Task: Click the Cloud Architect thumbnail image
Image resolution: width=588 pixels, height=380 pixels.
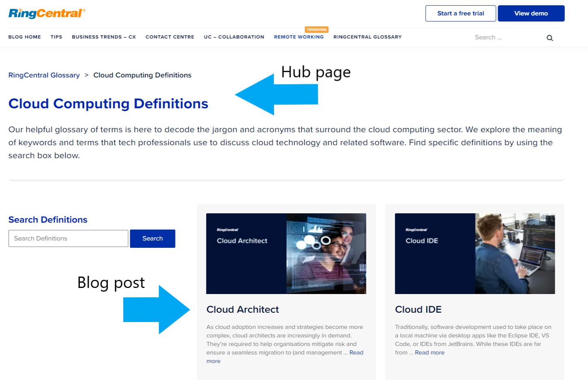Action: 286,253
